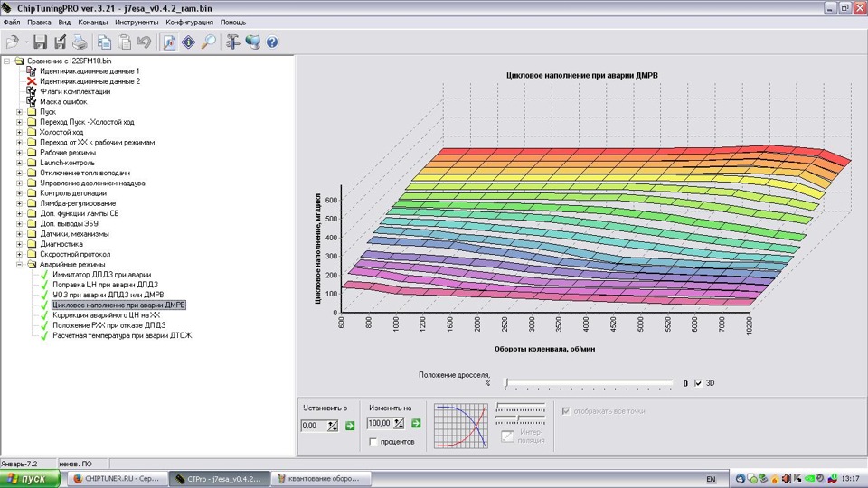Click the Print toolbar icon
Image resolution: width=868 pixels, height=488 pixels.
point(80,42)
